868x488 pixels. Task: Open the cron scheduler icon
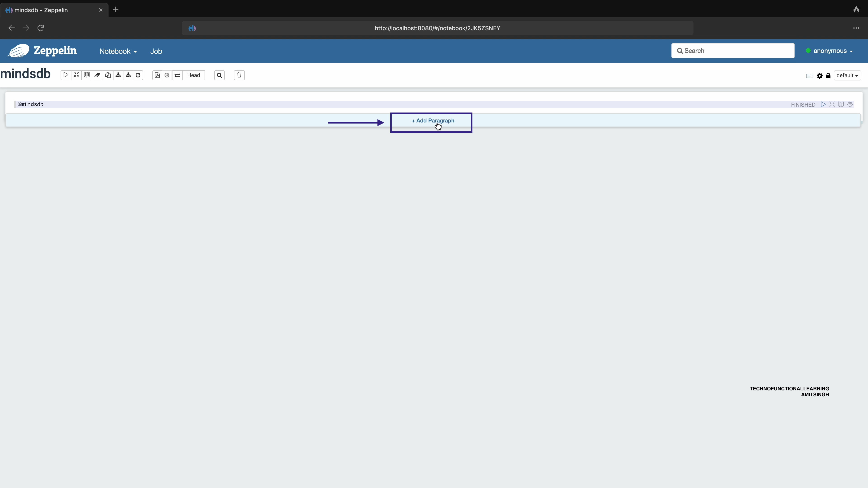click(x=167, y=75)
